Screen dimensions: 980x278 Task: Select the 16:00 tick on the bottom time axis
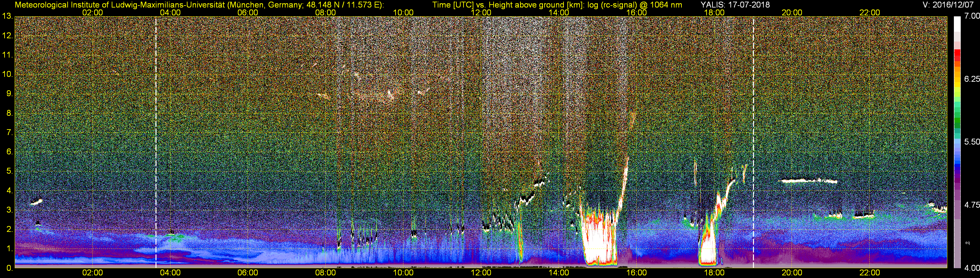pos(636,273)
